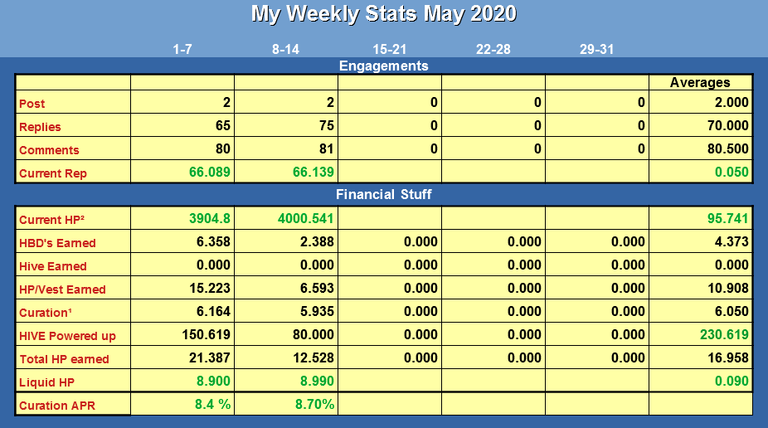The image size is (768, 428).
Task: Select the "8-14" week column header
Action: [286, 49]
